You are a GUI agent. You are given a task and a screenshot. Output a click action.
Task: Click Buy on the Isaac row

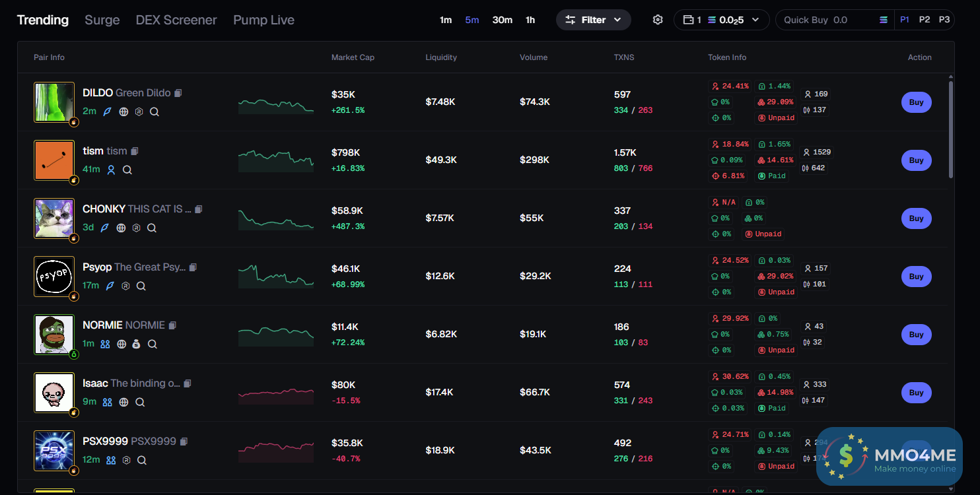click(x=916, y=393)
